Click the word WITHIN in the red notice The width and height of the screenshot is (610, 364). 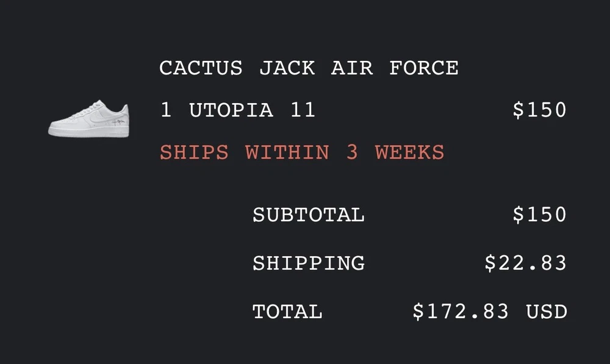click(287, 152)
